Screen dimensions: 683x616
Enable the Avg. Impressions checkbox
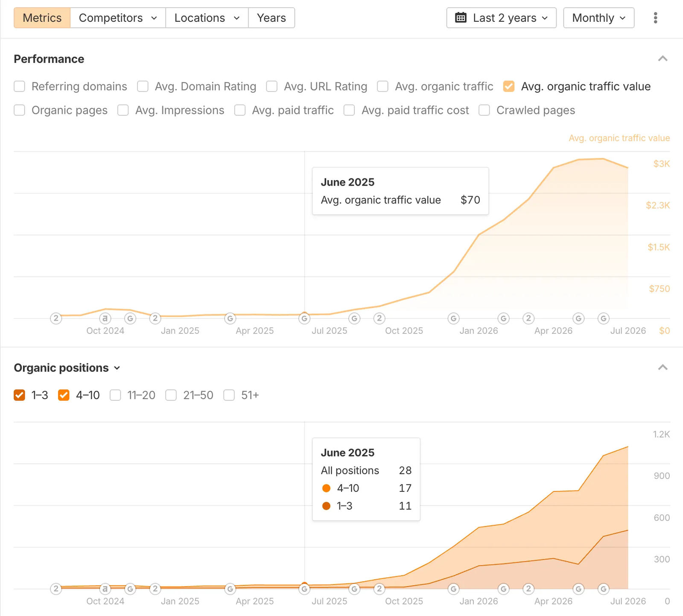point(123,110)
